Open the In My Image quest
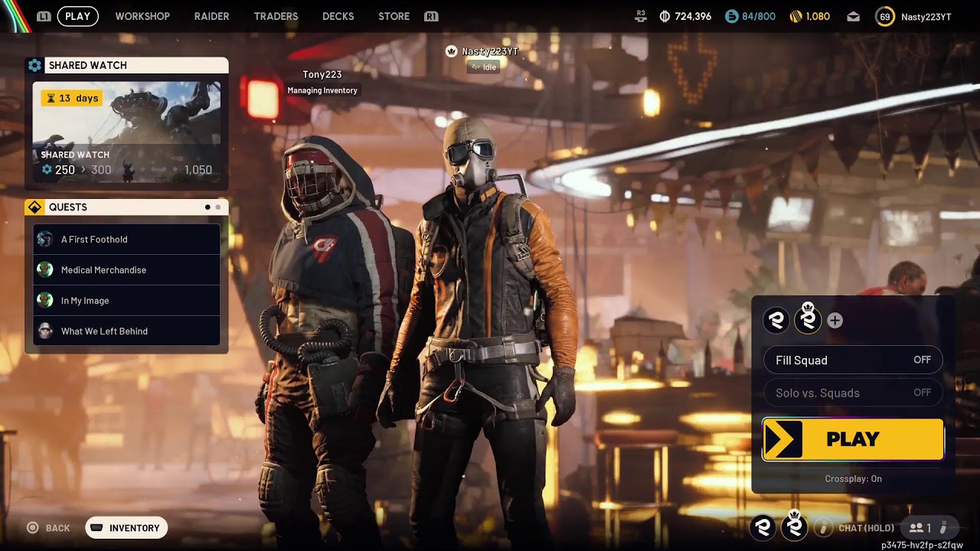The width and height of the screenshot is (980, 551). [126, 301]
